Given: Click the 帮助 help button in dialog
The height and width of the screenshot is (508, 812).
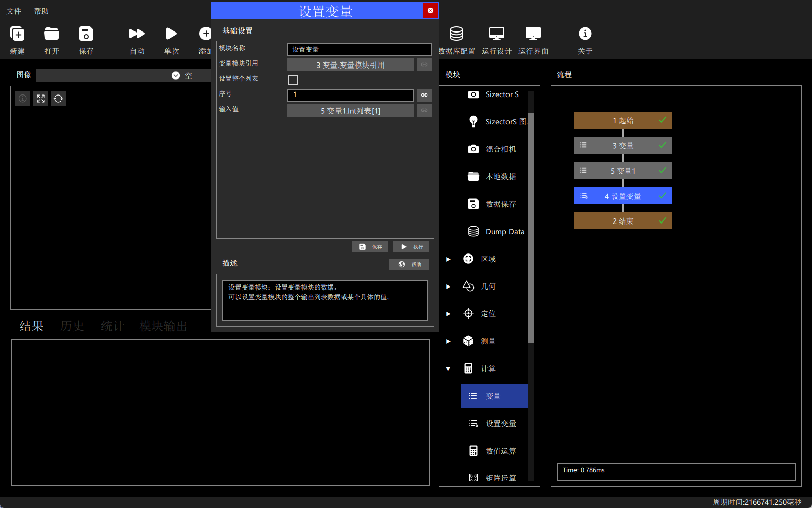Looking at the screenshot, I should click(409, 264).
